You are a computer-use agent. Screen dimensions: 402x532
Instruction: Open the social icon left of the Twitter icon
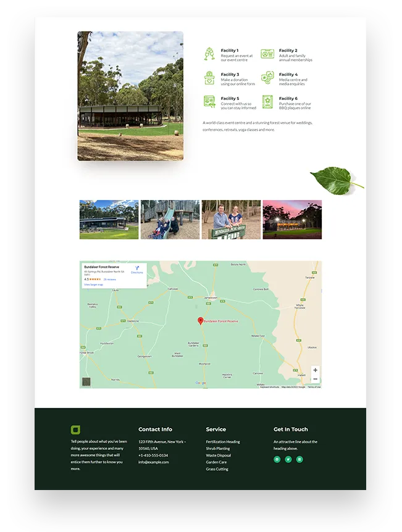(x=277, y=459)
